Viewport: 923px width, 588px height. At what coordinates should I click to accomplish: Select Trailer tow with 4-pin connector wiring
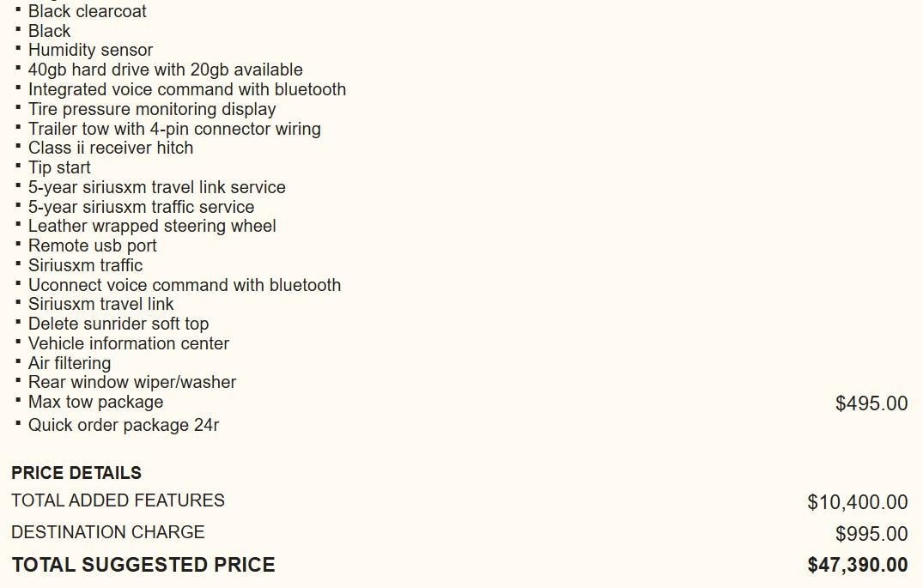(x=174, y=129)
